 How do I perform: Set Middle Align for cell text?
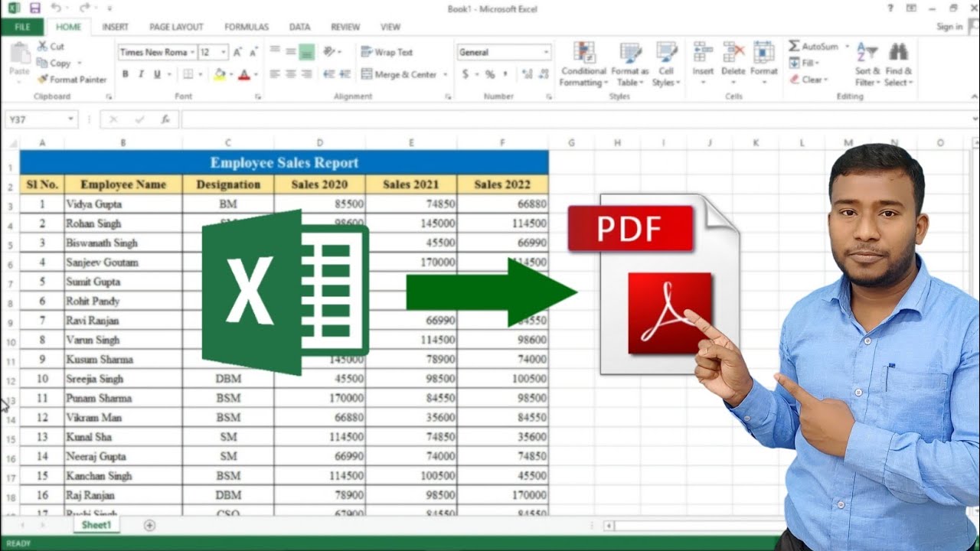tap(291, 52)
